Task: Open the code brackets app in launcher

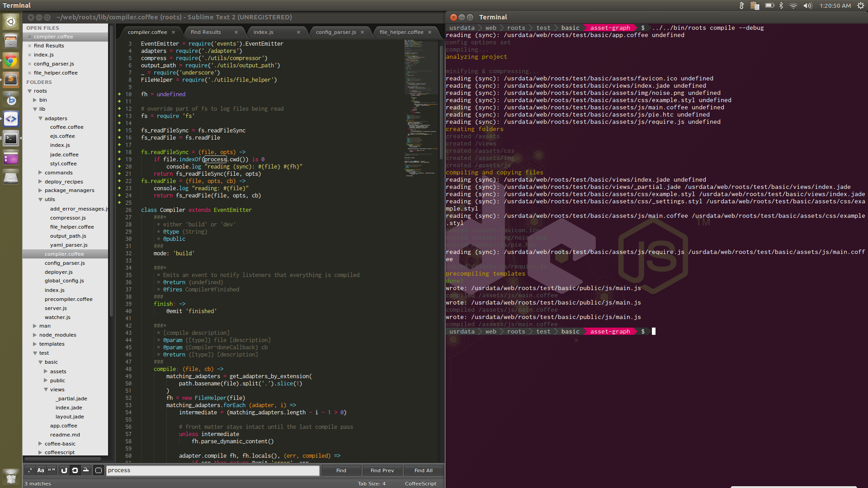Action: [x=11, y=119]
